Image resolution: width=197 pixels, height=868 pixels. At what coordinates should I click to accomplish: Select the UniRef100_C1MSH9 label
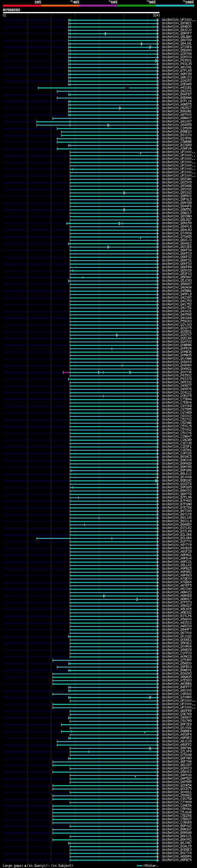[x=177, y=128]
